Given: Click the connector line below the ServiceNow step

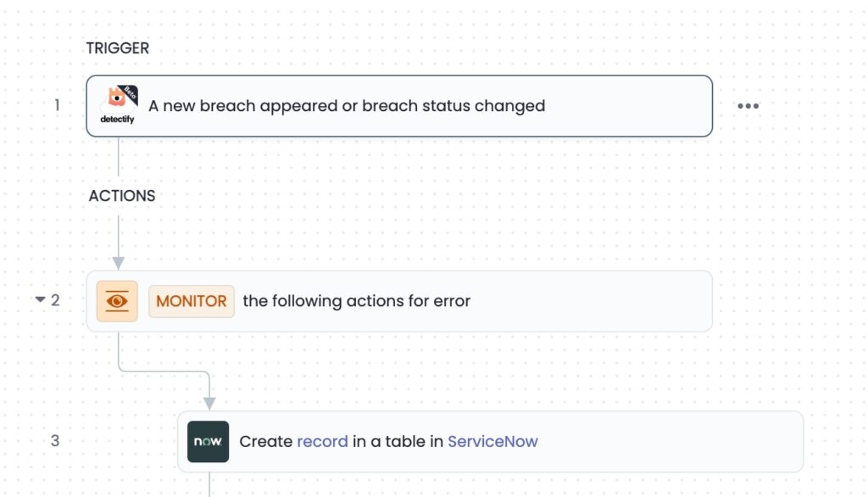Looking at the screenshot, I should coord(209,485).
